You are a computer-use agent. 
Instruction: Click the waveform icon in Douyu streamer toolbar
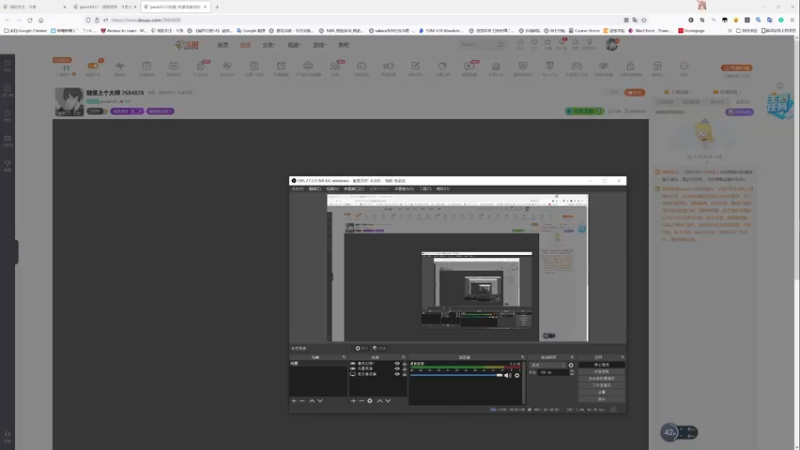[120, 66]
